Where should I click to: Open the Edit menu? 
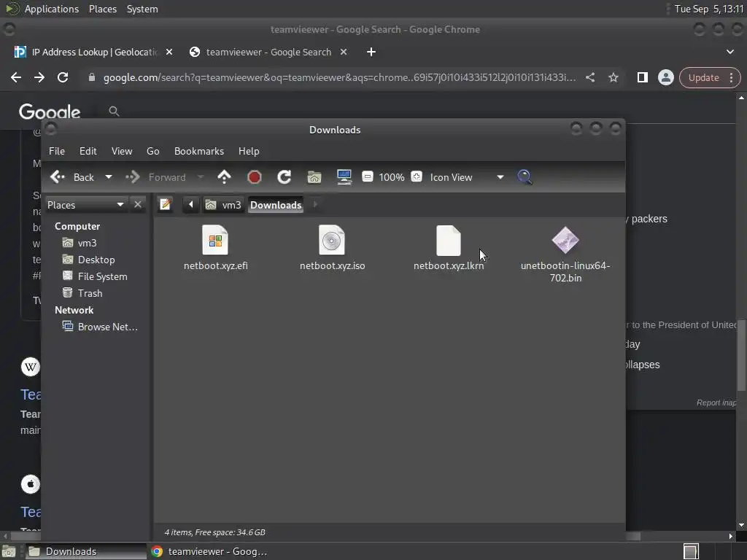(x=88, y=151)
